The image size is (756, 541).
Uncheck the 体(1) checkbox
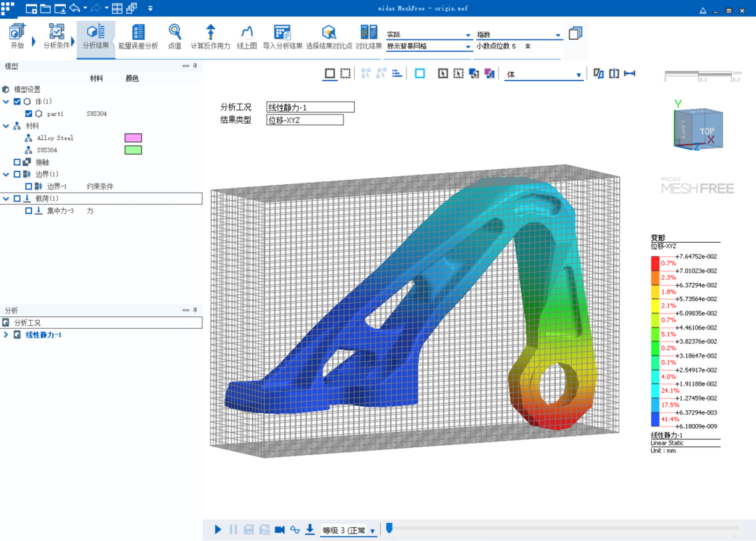(17, 101)
